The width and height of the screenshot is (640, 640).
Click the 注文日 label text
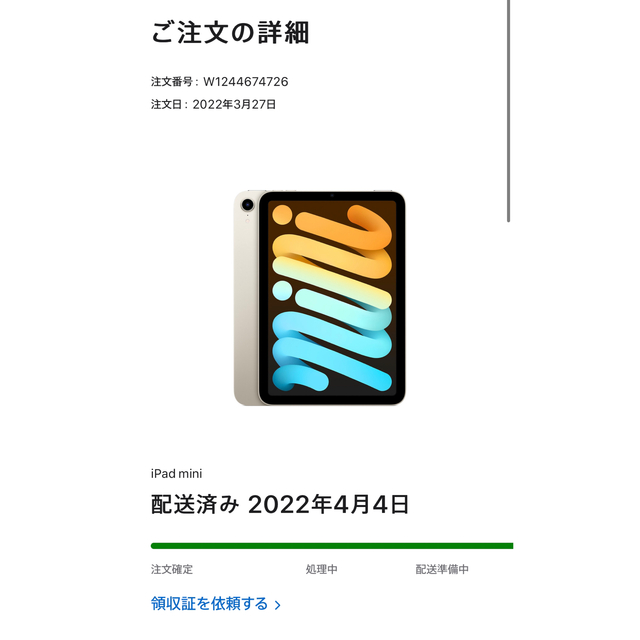[166, 104]
